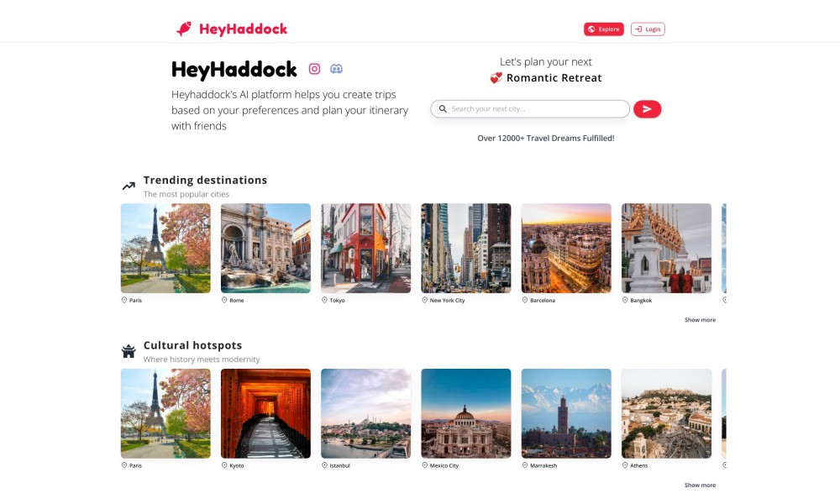
Task: Click the 'Trending destinations' heading
Action: tap(205, 180)
